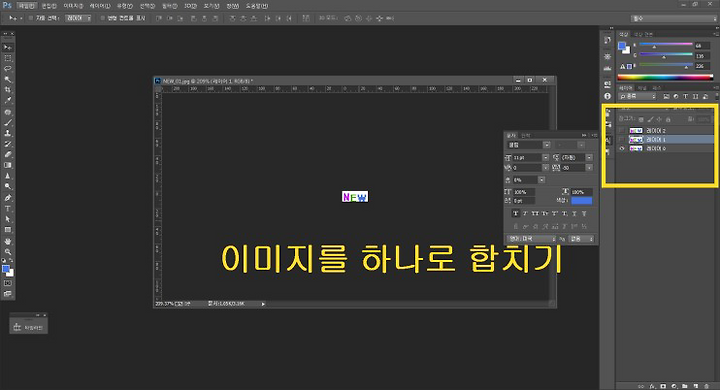Show layer 레이어 2 via its visibility box
The height and width of the screenshot is (390, 720).
(x=622, y=130)
